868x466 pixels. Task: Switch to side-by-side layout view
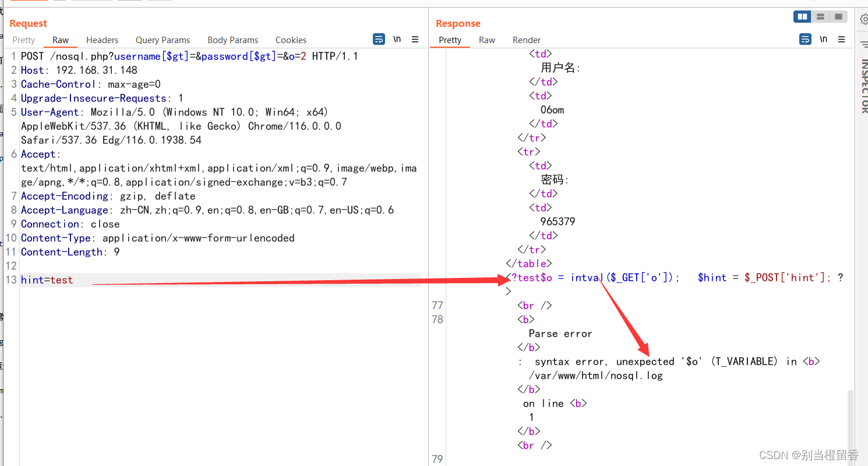[802, 16]
